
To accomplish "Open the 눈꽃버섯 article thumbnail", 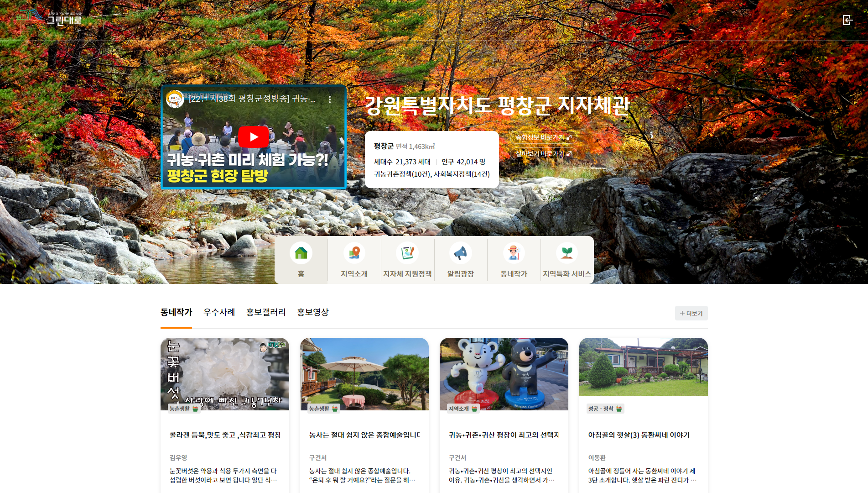I will coord(224,374).
